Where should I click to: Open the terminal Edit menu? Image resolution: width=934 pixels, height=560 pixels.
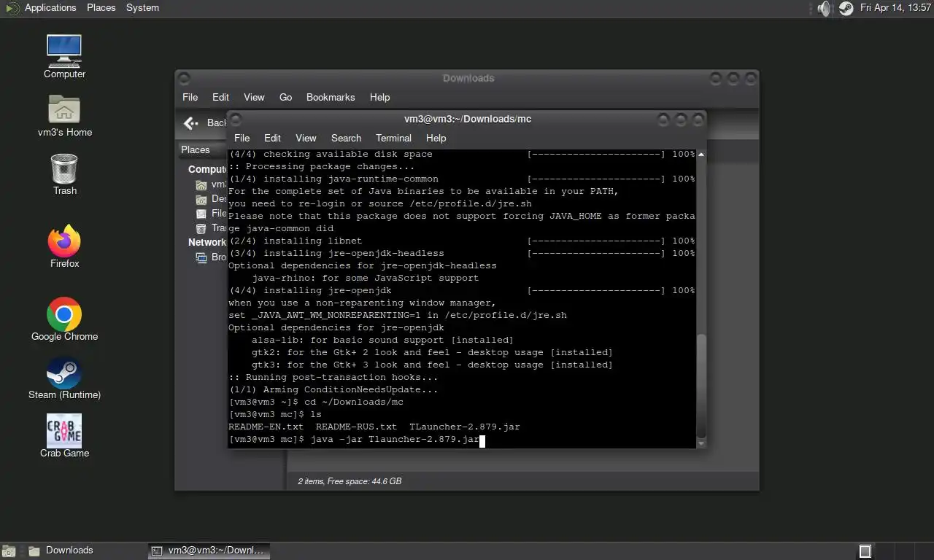coord(272,138)
